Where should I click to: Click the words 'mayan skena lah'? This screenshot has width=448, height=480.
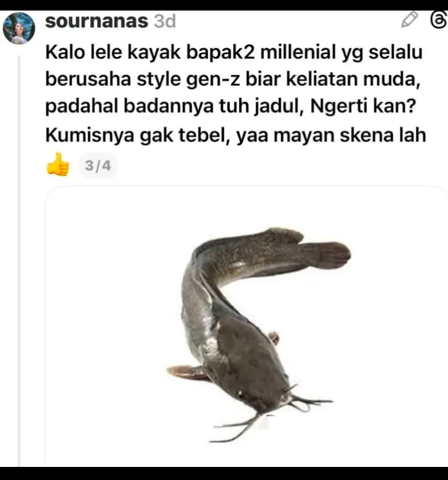click(x=350, y=135)
